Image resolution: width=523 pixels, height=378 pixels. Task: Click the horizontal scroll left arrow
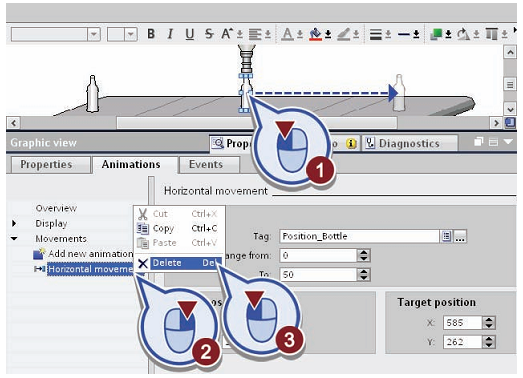click(13, 123)
